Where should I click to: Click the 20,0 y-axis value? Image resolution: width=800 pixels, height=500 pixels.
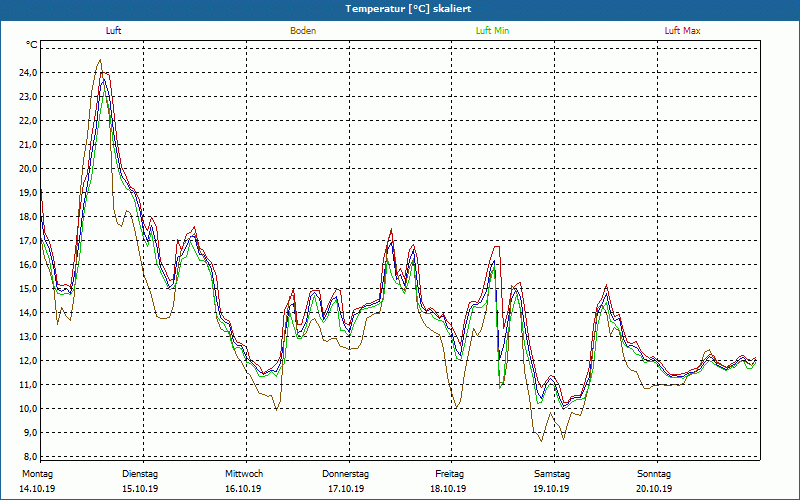click(x=29, y=168)
